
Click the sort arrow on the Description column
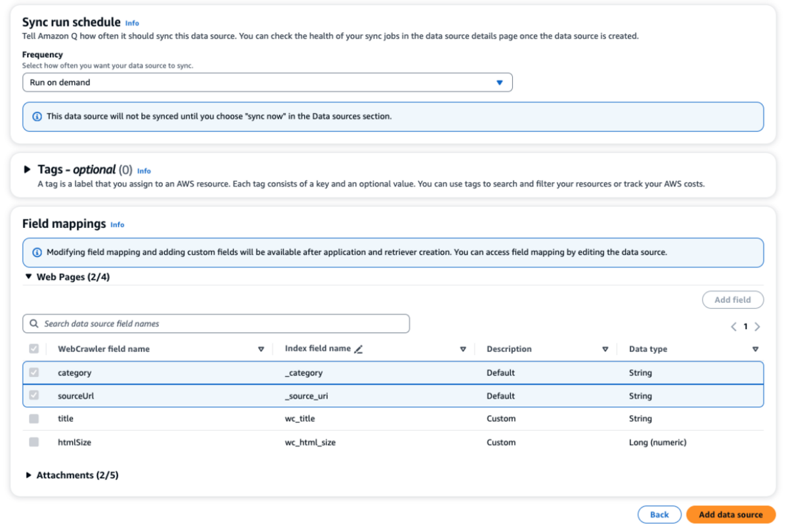tap(605, 349)
